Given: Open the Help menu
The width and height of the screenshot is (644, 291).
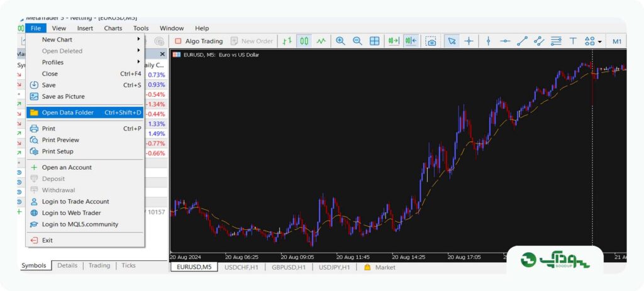Looking at the screenshot, I should 202,28.
